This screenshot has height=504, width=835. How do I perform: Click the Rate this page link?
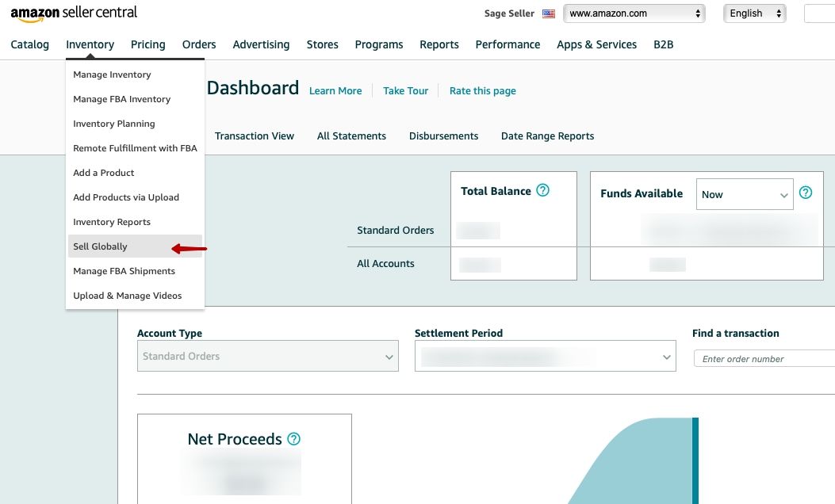point(482,91)
